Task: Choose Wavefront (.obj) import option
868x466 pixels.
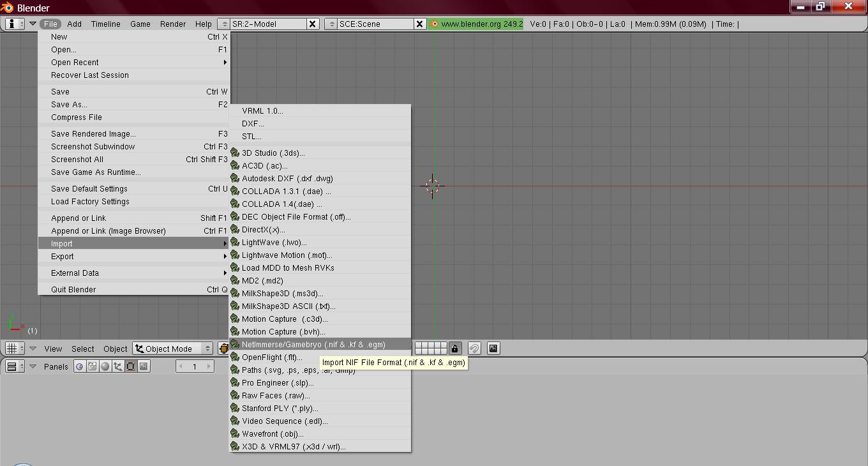Action: [x=273, y=434]
